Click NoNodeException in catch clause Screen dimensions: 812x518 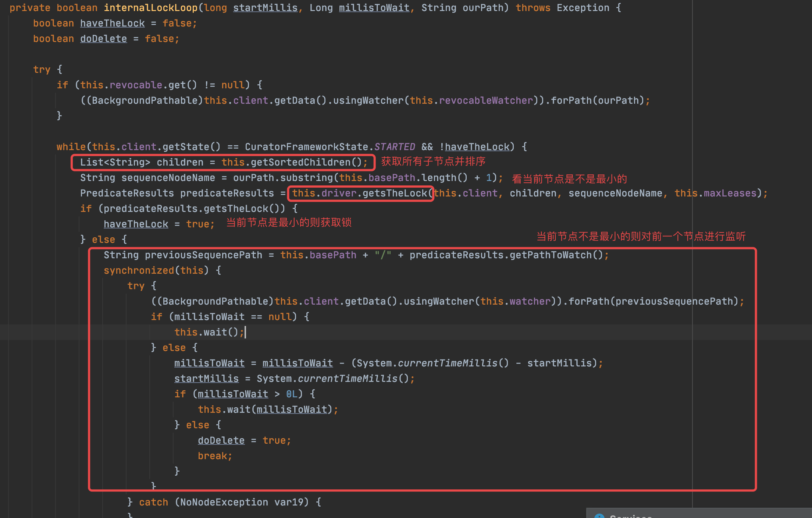224,502
